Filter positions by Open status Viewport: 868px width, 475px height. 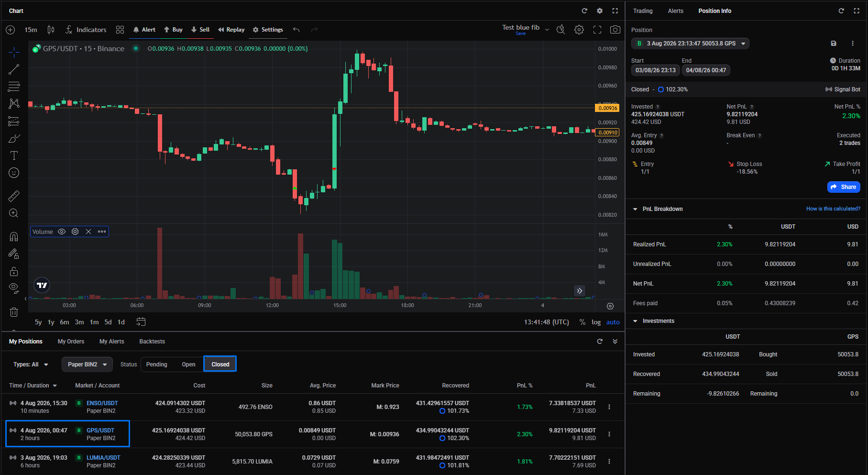(x=188, y=365)
